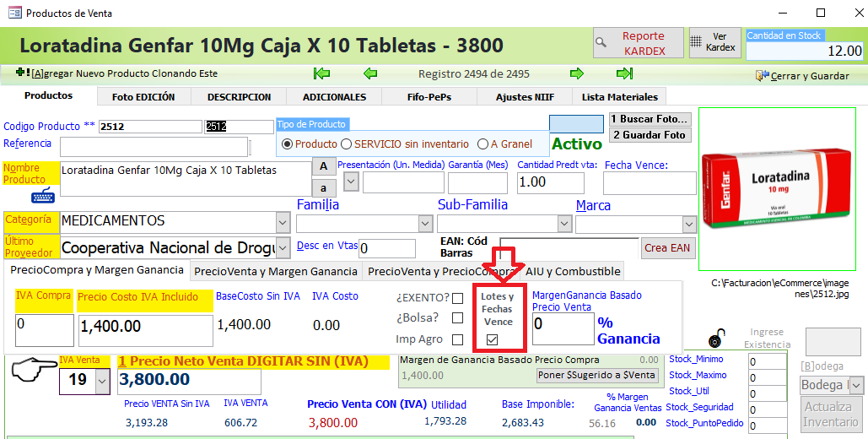
Task: Click the 2 Guardar Foto button
Action: pyautogui.click(x=650, y=135)
